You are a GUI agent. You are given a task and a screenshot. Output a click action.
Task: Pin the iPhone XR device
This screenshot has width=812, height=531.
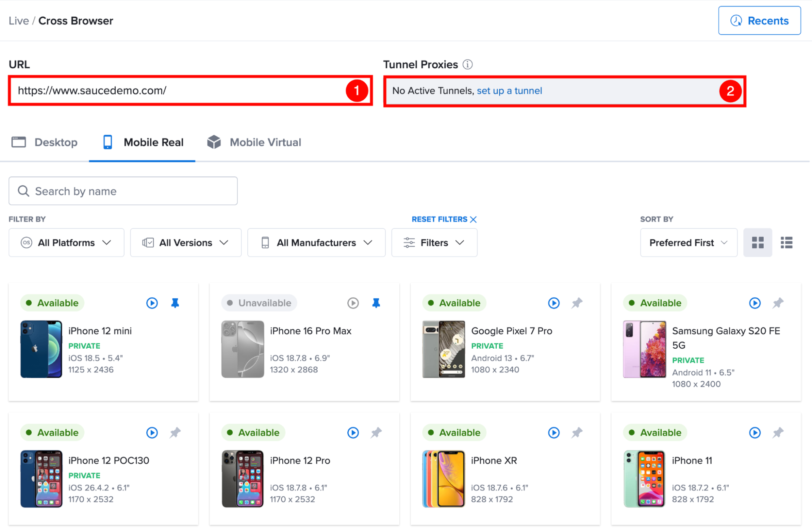coord(577,433)
